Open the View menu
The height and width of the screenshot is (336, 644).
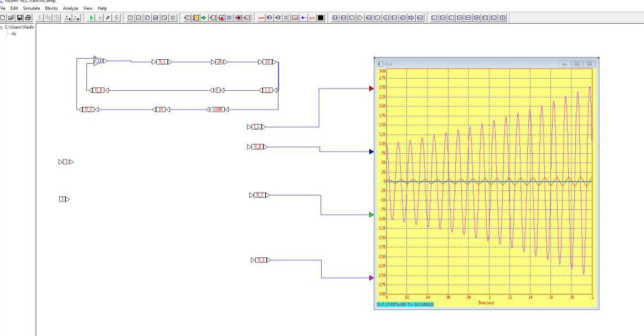[x=87, y=8]
